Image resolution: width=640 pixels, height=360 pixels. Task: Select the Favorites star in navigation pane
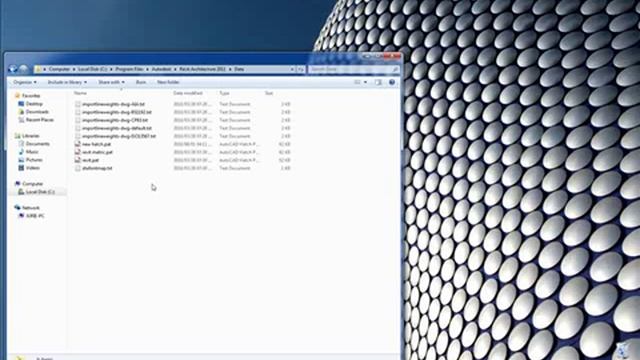(17, 96)
